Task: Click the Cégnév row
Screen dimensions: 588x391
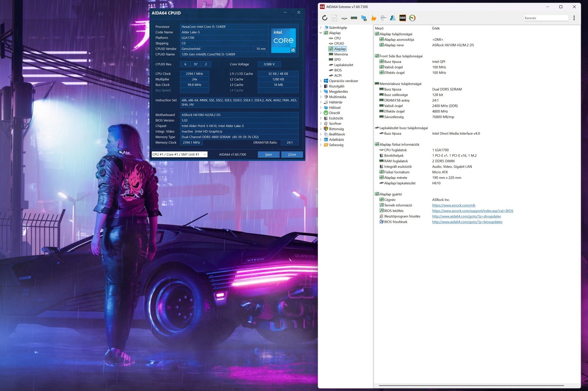Action: [477, 200]
